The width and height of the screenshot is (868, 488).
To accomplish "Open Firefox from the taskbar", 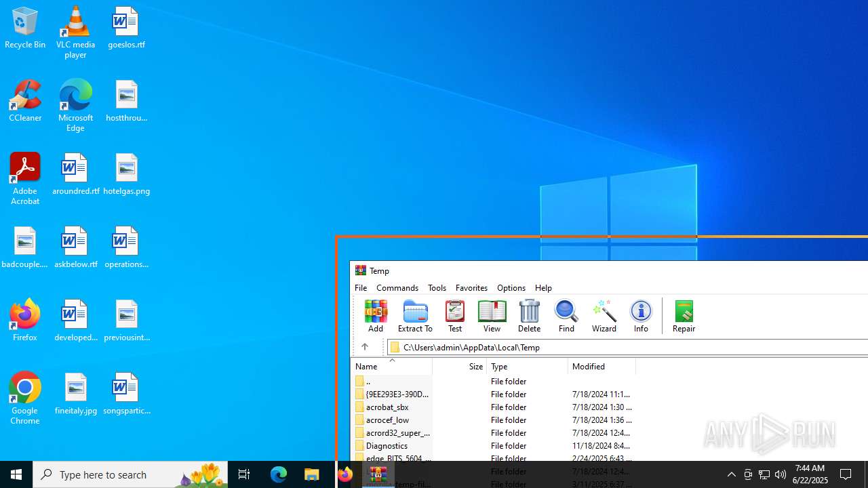I will point(345,474).
